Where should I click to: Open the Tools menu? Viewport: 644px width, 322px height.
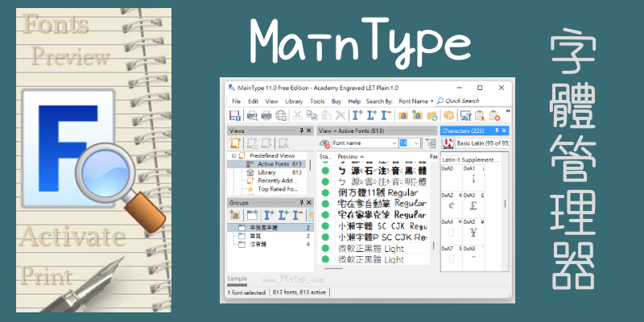[x=317, y=101]
